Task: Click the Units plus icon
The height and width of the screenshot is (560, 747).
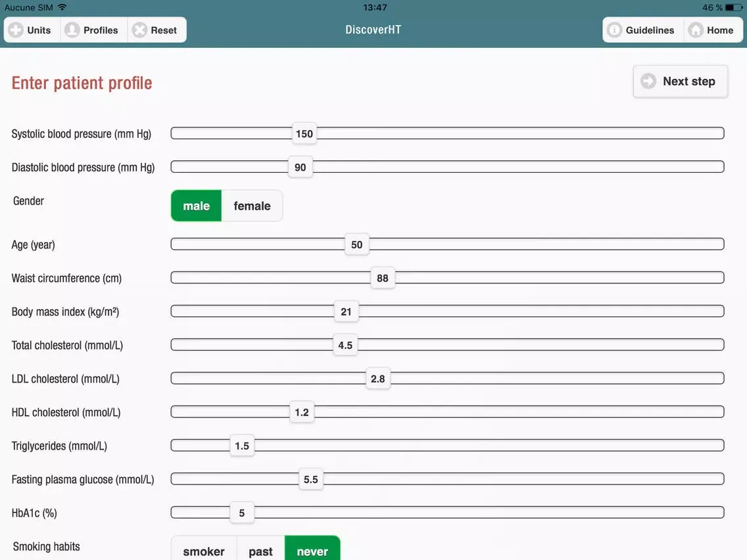Action: click(16, 30)
